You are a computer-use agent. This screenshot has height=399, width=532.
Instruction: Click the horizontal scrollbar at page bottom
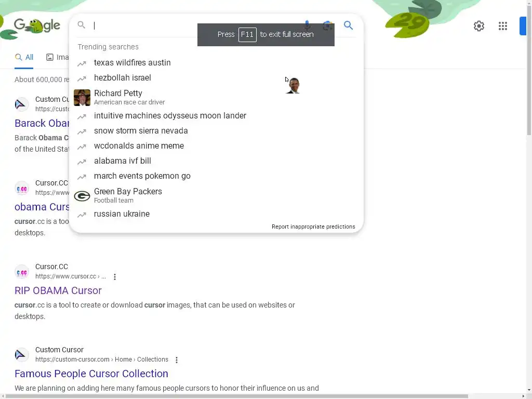pos(237,396)
